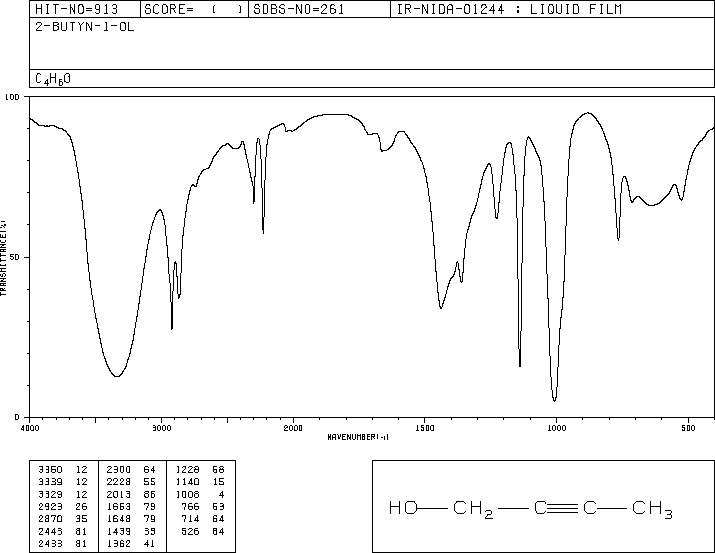This screenshot has height=553, width=715.
Task: Click transmittance '63' beside peak 766
Action: [218, 506]
